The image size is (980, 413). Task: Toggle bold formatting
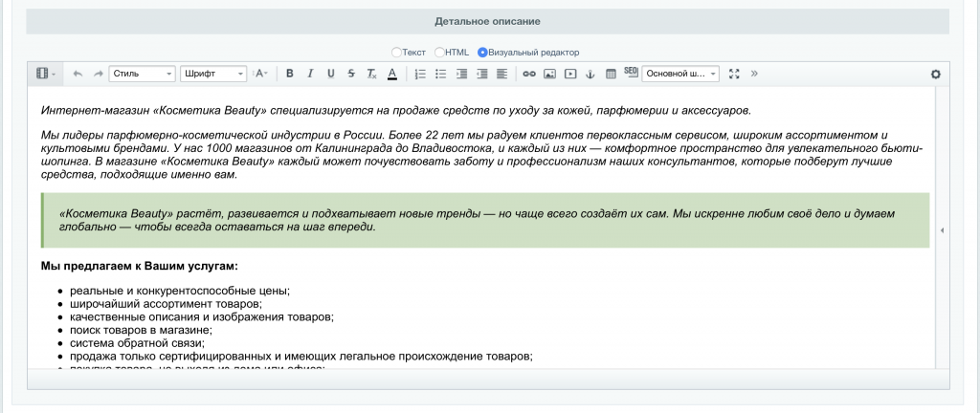click(289, 74)
